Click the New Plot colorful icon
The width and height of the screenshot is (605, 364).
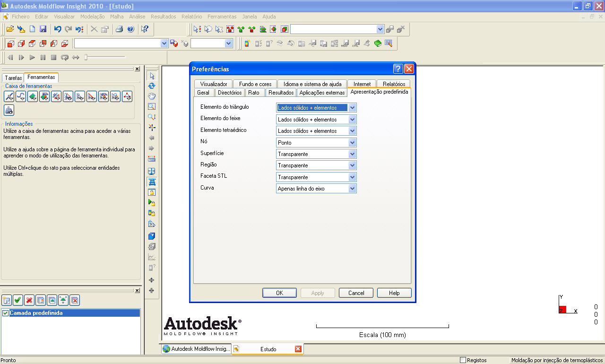pyautogui.click(x=247, y=43)
